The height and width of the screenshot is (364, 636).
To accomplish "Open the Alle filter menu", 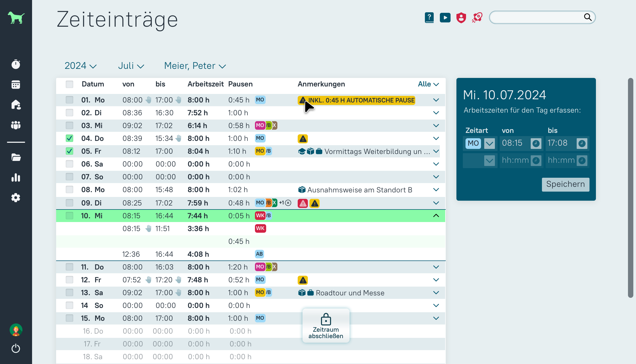I will [x=428, y=84].
